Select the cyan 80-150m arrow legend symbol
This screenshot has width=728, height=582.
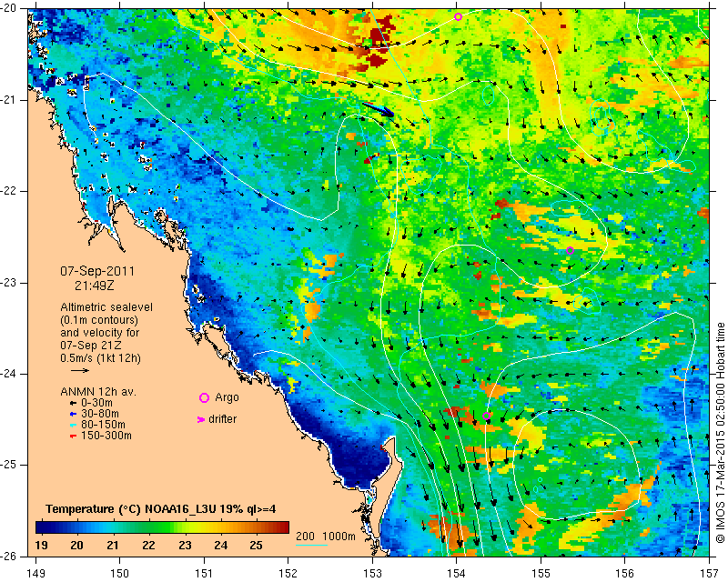pos(73,425)
